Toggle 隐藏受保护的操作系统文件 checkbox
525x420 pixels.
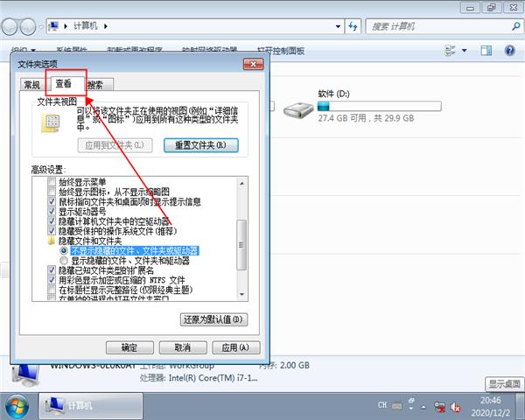pos(52,231)
